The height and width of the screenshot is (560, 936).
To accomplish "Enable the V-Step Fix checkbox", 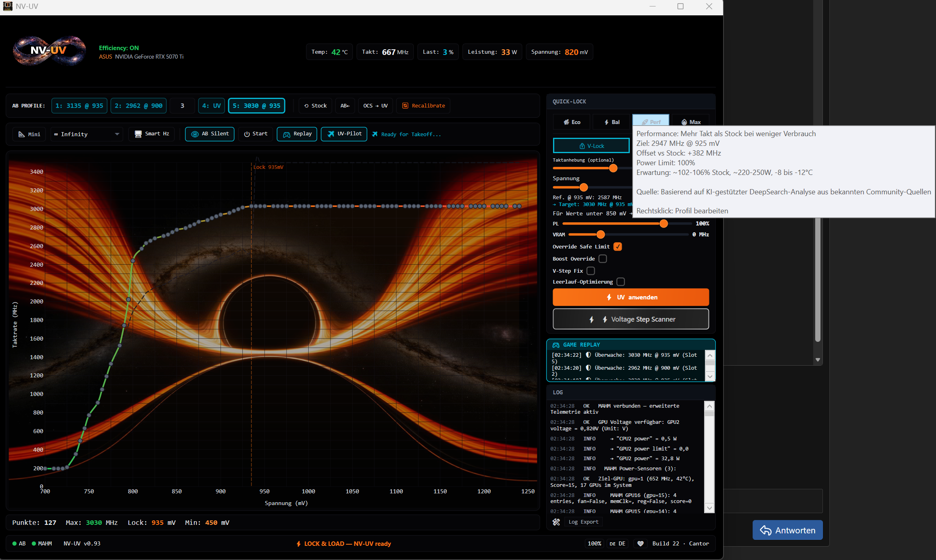I will (591, 271).
